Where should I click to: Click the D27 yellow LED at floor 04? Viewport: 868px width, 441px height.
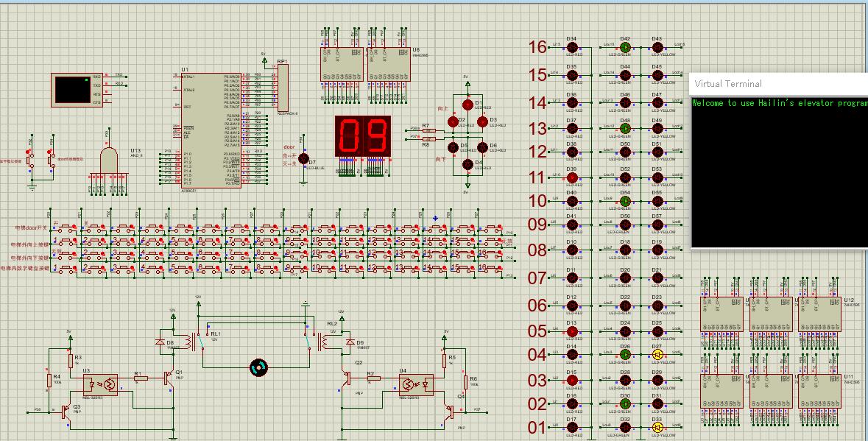point(657,355)
